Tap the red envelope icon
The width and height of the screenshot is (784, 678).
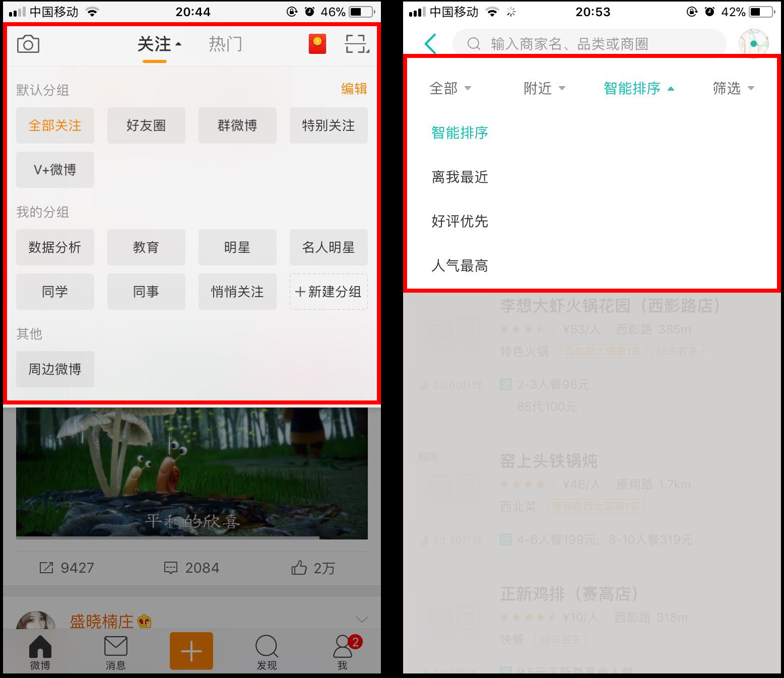point(317,44)
